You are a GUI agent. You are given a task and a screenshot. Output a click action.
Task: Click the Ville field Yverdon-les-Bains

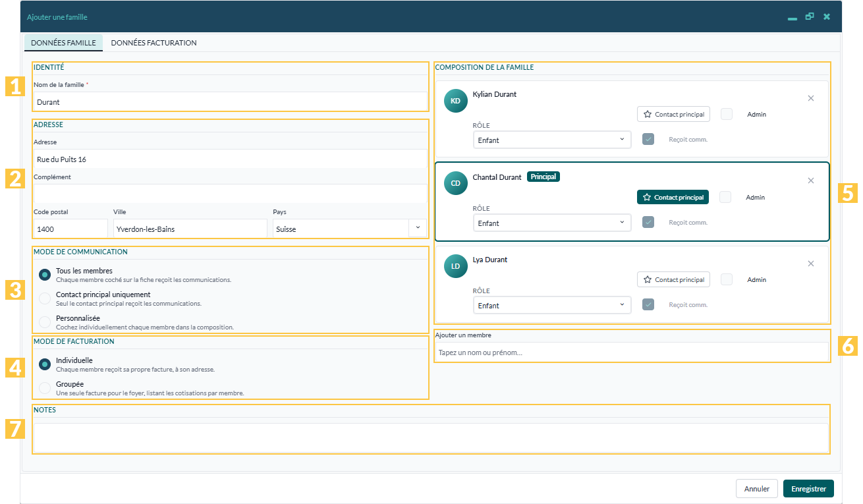[190, 229]
